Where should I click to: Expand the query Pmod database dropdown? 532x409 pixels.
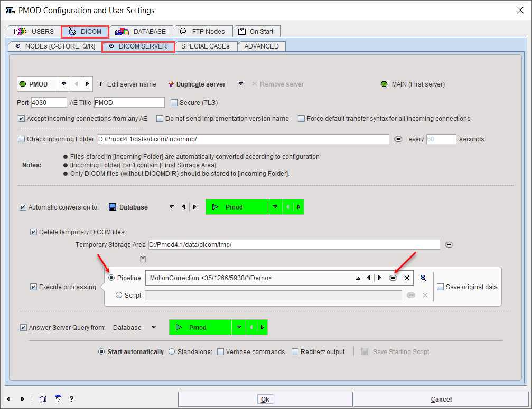[239, 327]
